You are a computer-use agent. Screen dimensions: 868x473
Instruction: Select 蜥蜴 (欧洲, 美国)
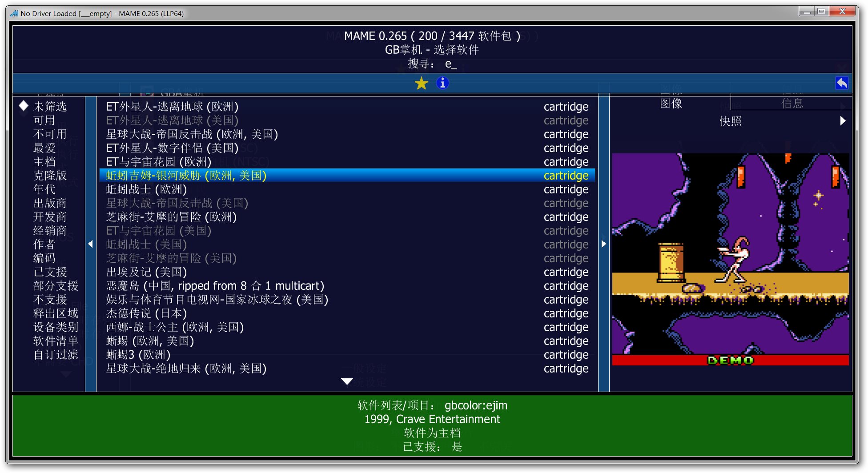[x=347, y=341]
